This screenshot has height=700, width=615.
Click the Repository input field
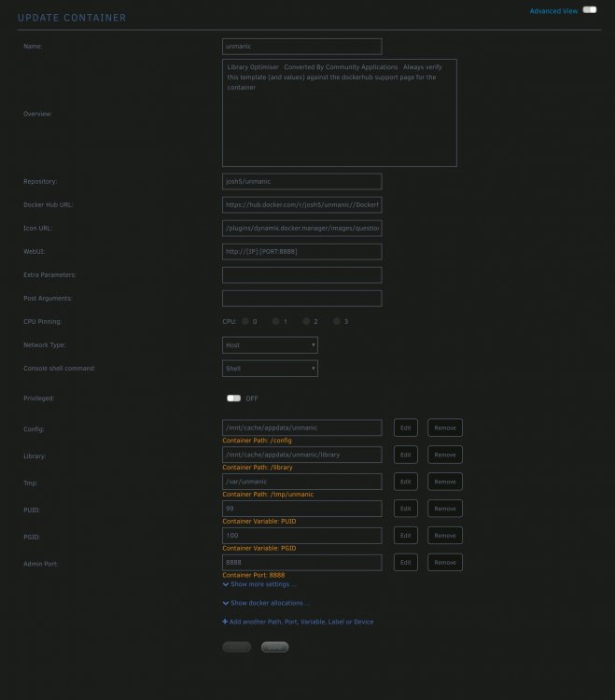click(x=302, y=182)
